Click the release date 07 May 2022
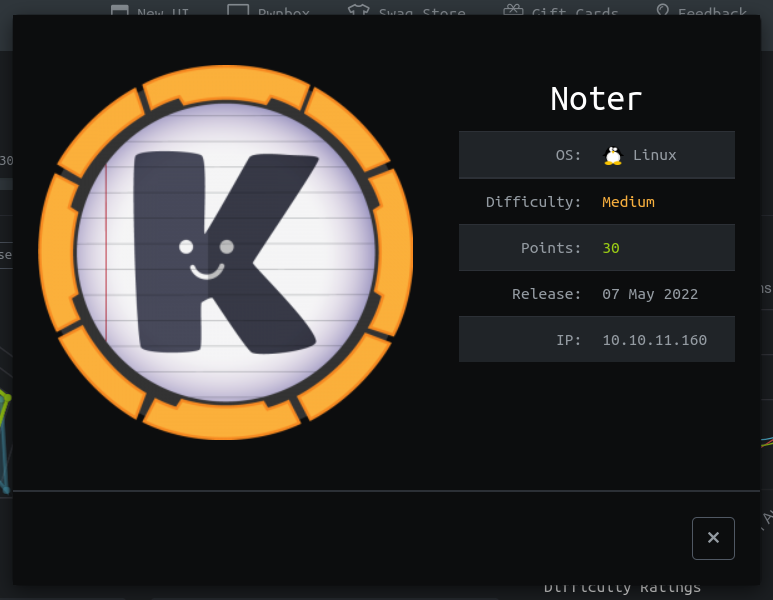Image resolution: width=773 pixels, height=600 pixels. coord(650,294)
